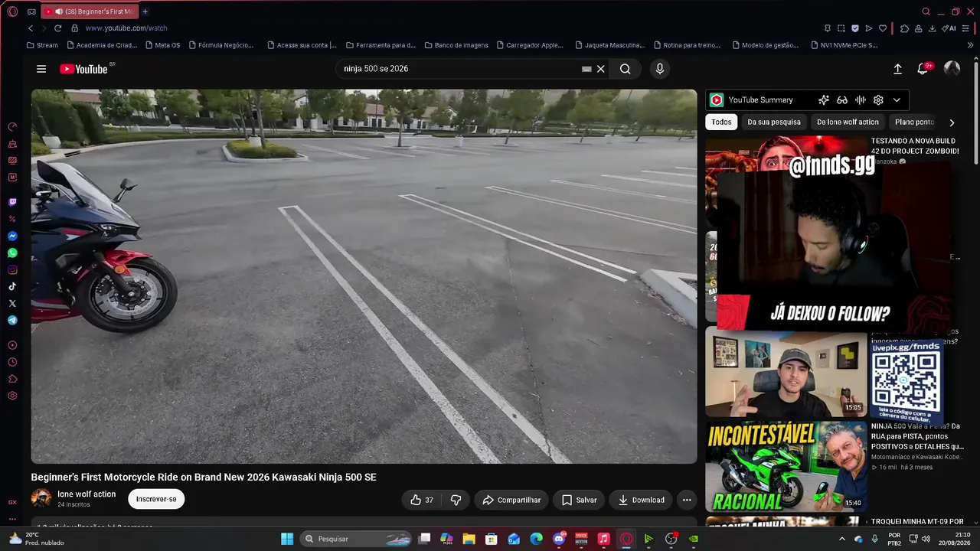980x551 pixels.
Task: Click the taskbar Pesquisar search box
Action: pos(354,539)
